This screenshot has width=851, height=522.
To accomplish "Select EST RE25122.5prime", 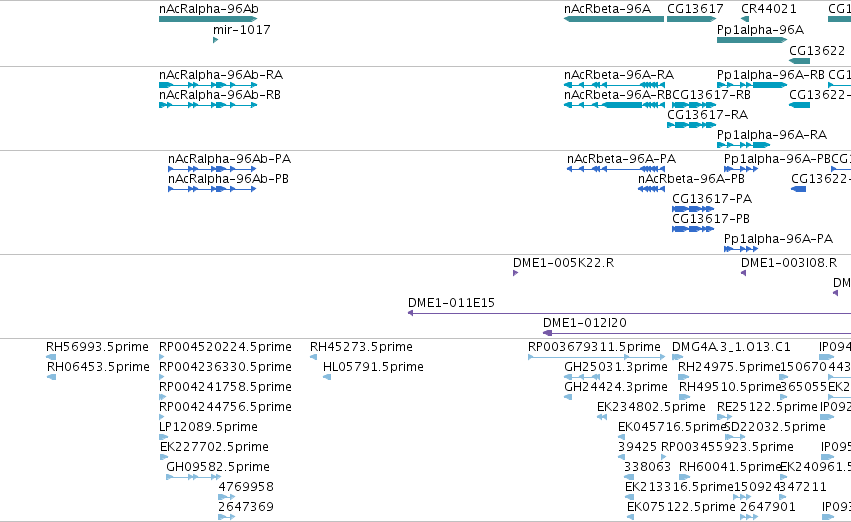I will 724,417.
